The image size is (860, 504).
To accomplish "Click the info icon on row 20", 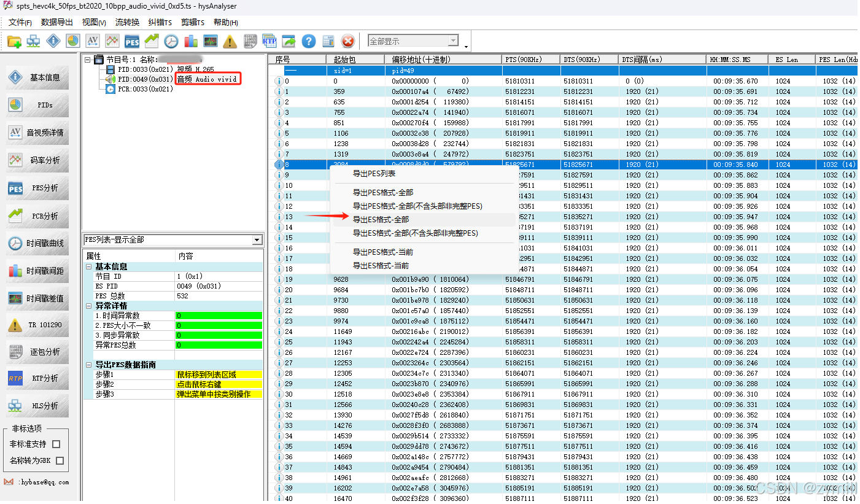I will (x=278, y=290).
